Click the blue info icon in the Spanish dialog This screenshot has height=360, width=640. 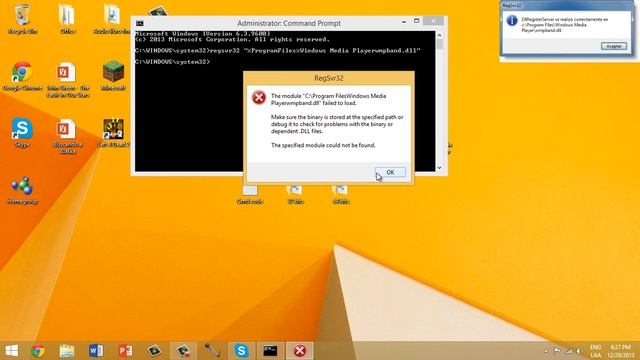512,20
